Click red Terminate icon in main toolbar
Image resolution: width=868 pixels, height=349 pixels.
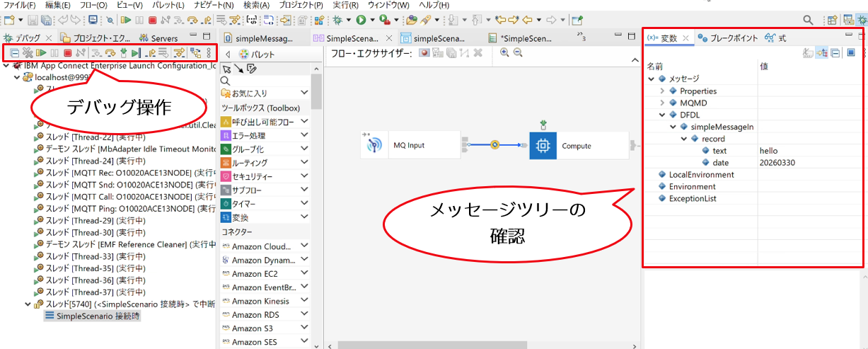[x=152, y=21]
